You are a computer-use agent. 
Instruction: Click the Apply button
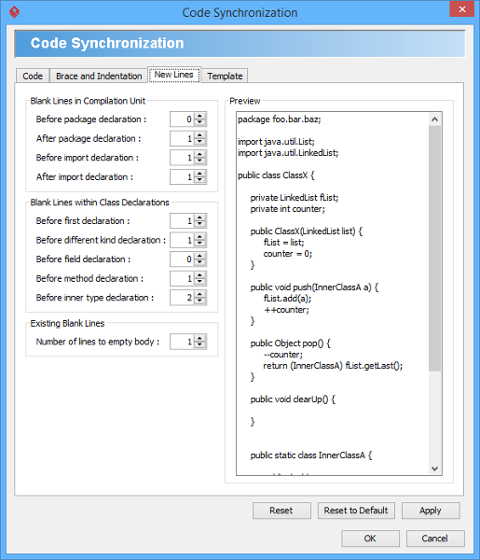coord(430,510)
